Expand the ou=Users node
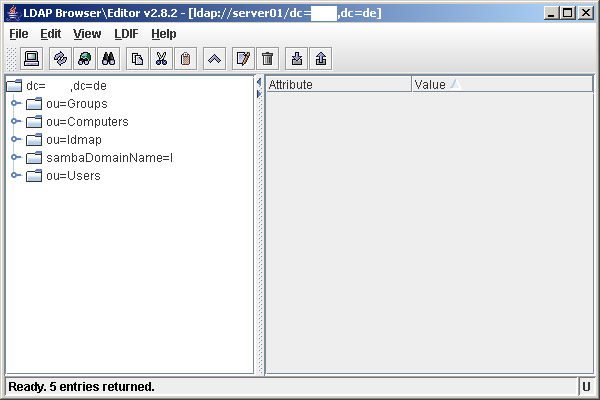 point(15,175)
